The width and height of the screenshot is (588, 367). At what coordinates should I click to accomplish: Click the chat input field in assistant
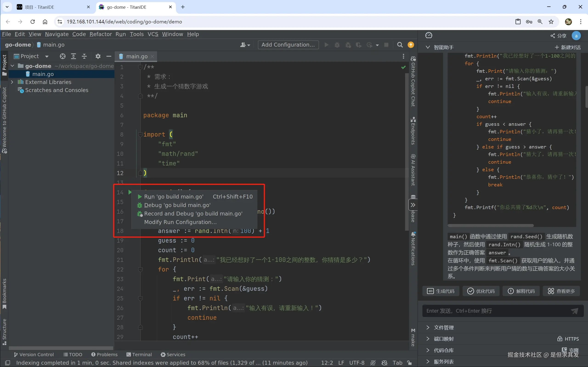[x=495, y=311]
